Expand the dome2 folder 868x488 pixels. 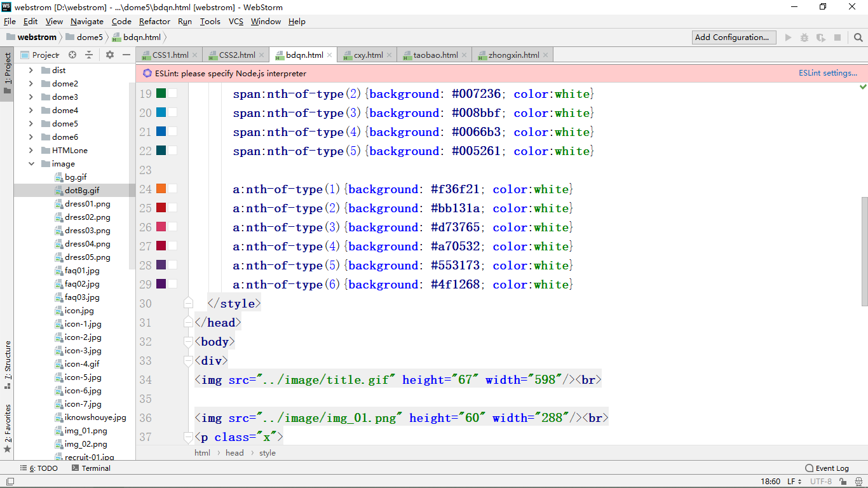tap(31, 84)
